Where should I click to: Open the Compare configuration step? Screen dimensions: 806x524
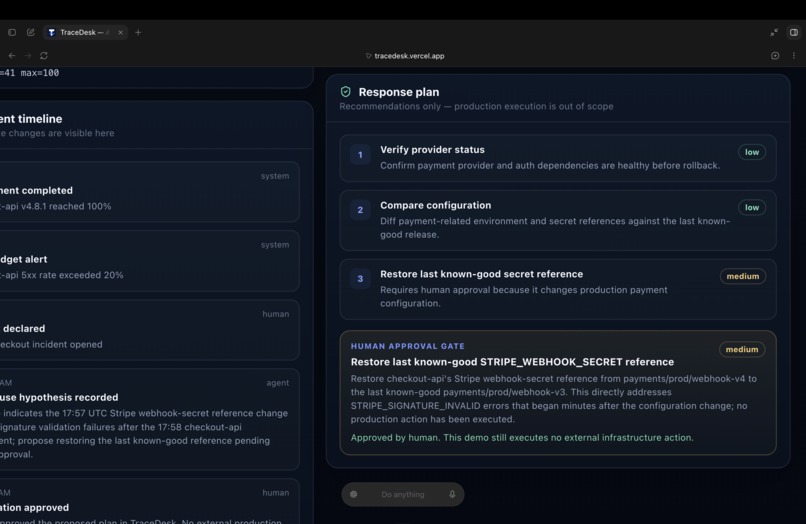[x=558, y=220]
